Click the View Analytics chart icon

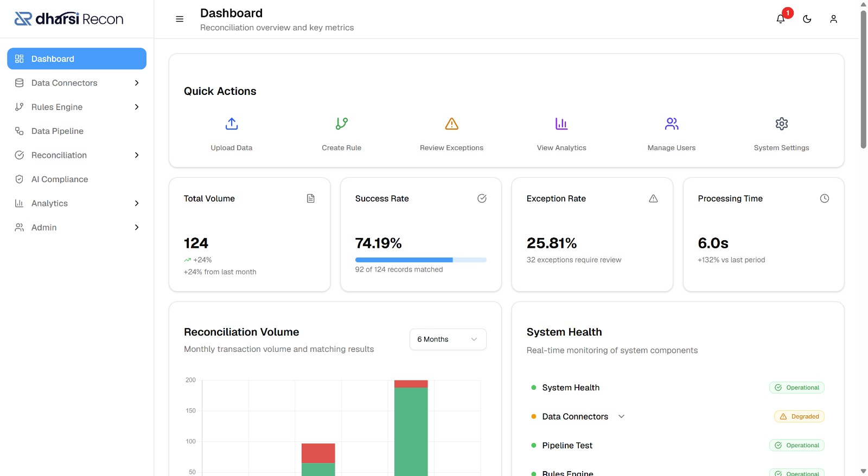(x=561, y=124)
